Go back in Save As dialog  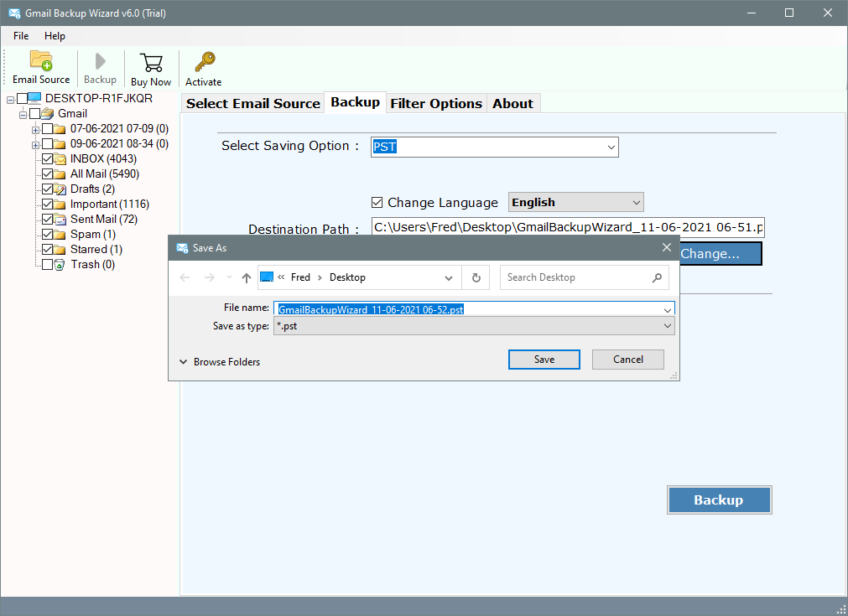[x=185, y=277]
